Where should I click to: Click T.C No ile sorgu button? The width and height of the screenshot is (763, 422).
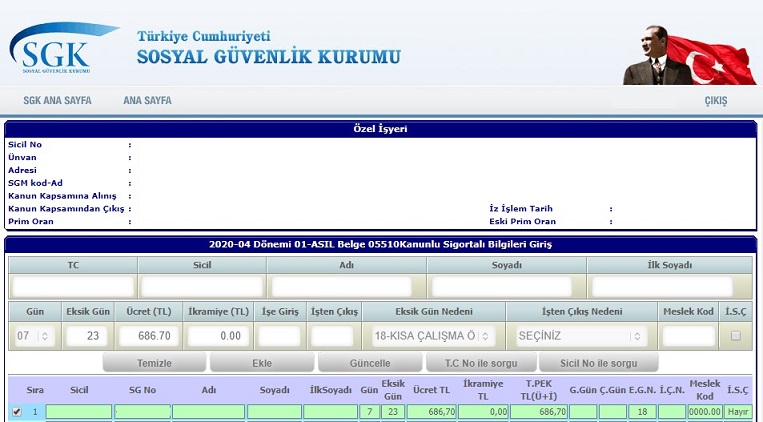481,363
